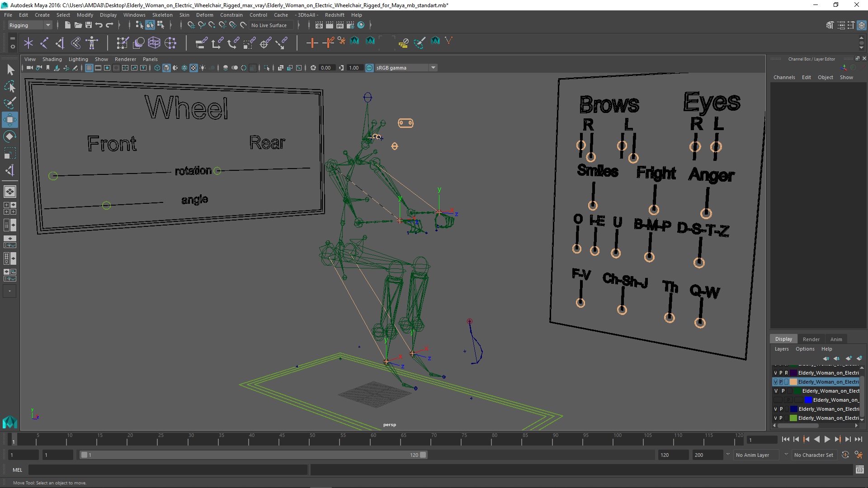
Task: Select the Create IK Handle tool
Action: tap(60, 43)
